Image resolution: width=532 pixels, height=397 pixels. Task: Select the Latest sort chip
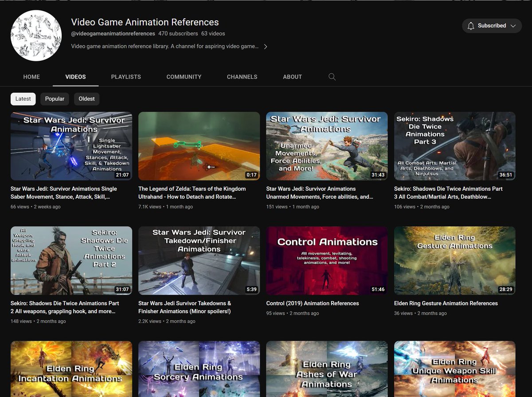[23, 99]
